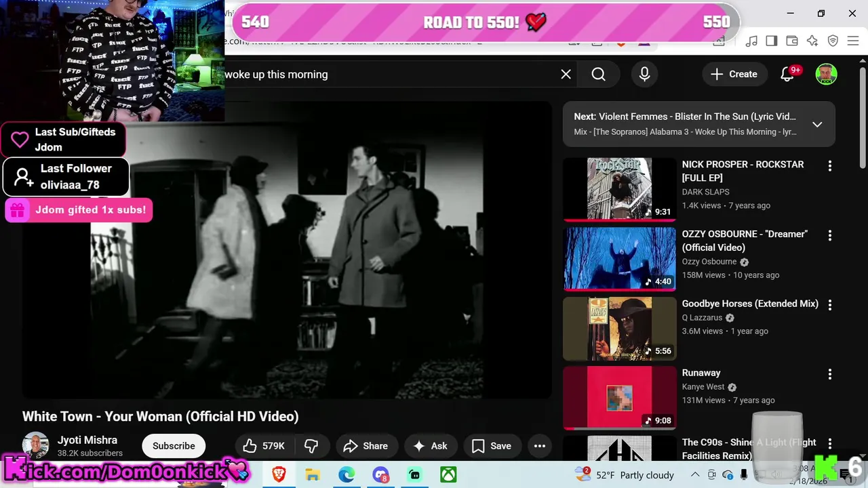Viewport: 868px width, 488px height.
Task: Like the video with 579K thumbs up
Action: (x=264, y=446)
